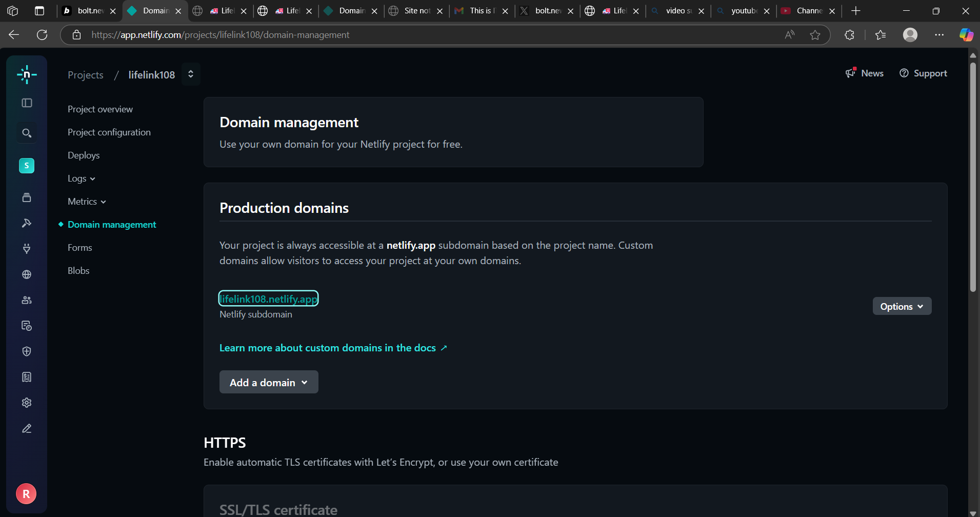Click the Netlify logo in the sidebar
Screen dimensions: 980x517
[27, 75]
